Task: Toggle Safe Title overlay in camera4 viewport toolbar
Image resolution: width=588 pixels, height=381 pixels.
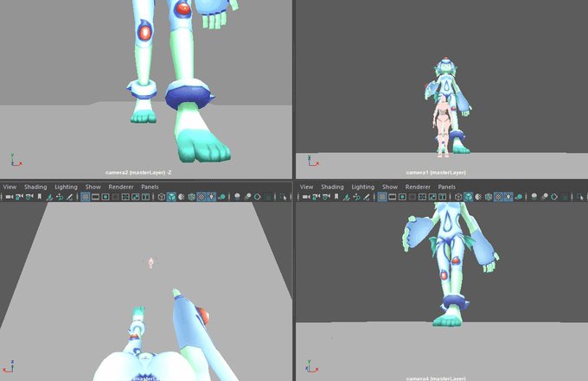Action: coord(443,197)
